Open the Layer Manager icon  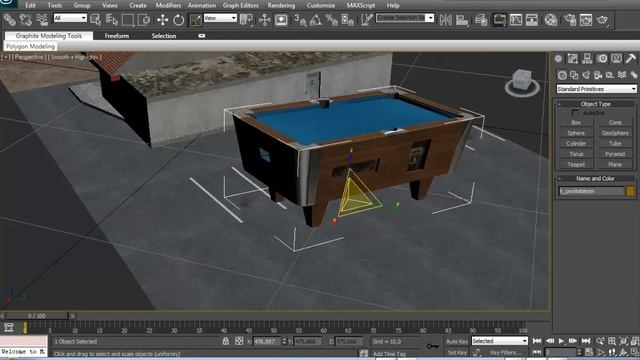(481, 20)
